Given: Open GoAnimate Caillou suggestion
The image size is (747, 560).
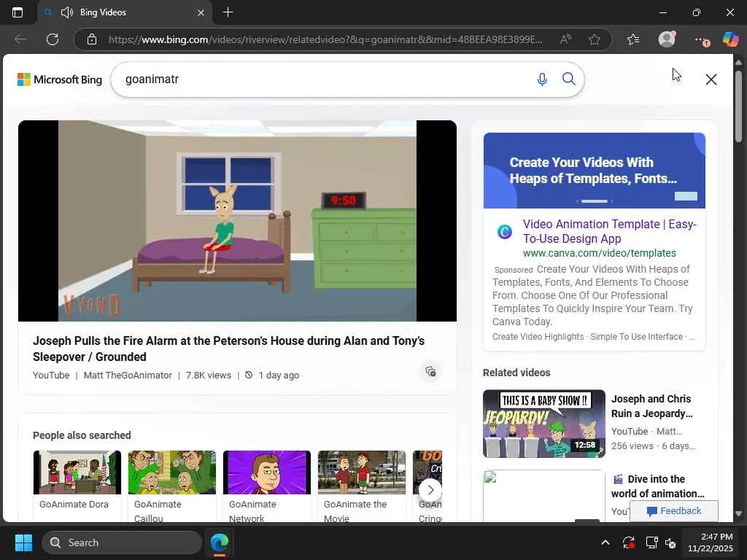Looking at the screenshot, I should tap(172, 486).
